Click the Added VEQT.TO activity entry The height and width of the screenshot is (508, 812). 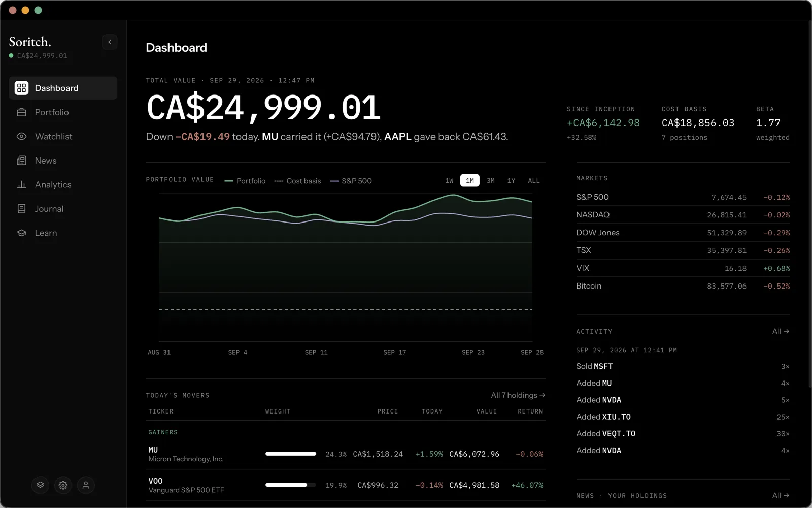[x=683, y=433]
